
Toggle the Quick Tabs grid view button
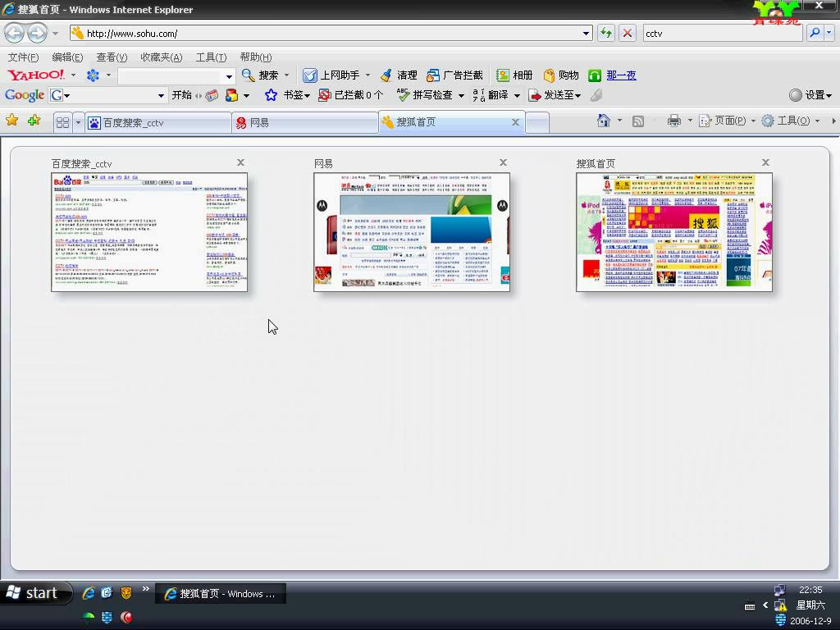coord(62,123)
